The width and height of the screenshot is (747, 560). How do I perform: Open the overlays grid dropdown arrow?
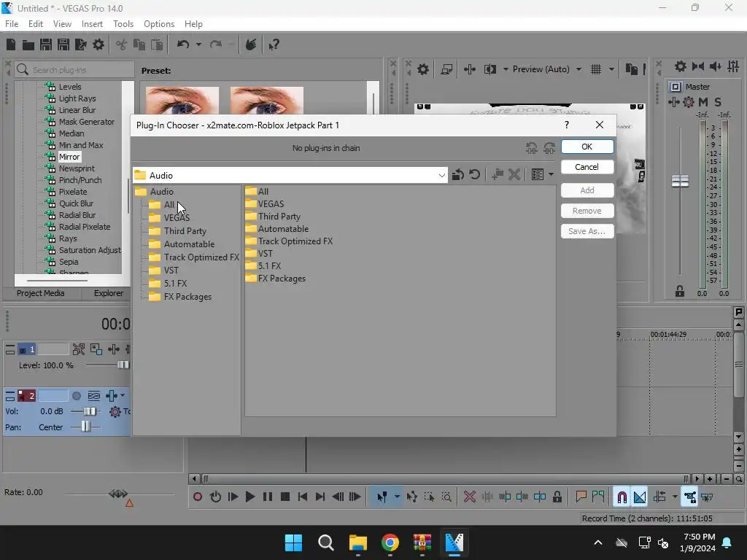[612, 69]
